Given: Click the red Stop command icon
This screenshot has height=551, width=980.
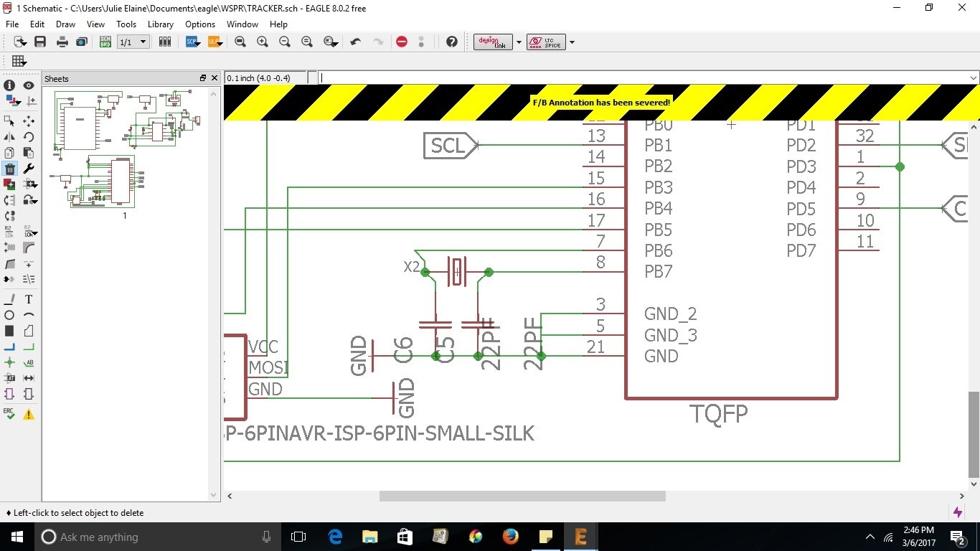Looking at the screenshot, I should tap(402, 42).
